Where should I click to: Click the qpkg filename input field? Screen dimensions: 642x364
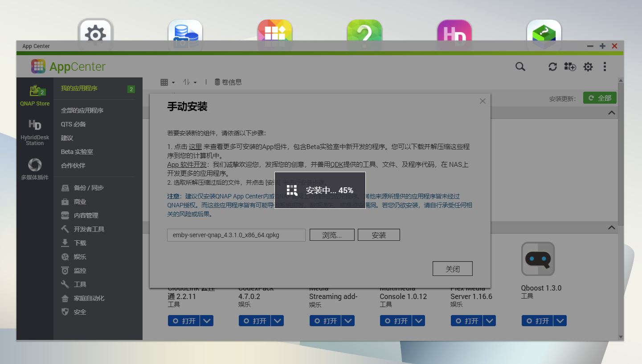click(235, 235)
